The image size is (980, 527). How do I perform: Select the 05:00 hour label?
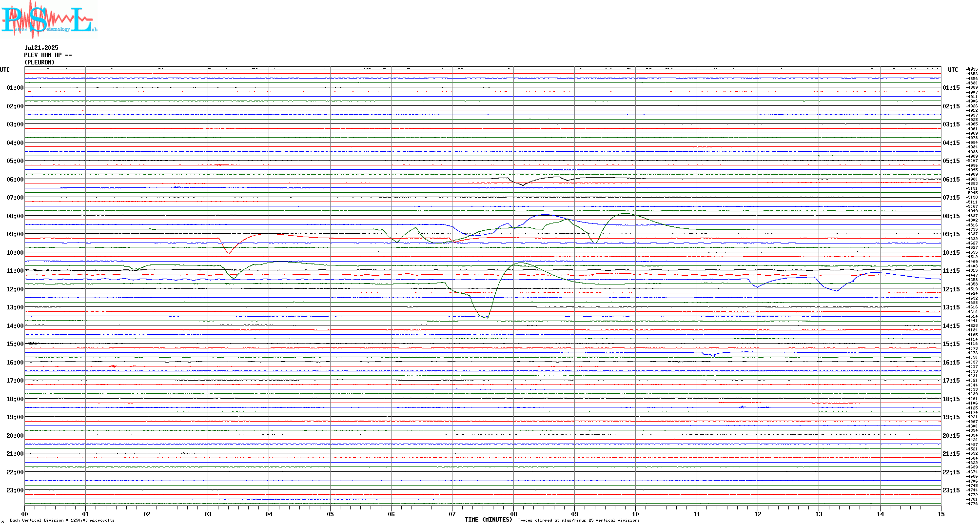15,161
